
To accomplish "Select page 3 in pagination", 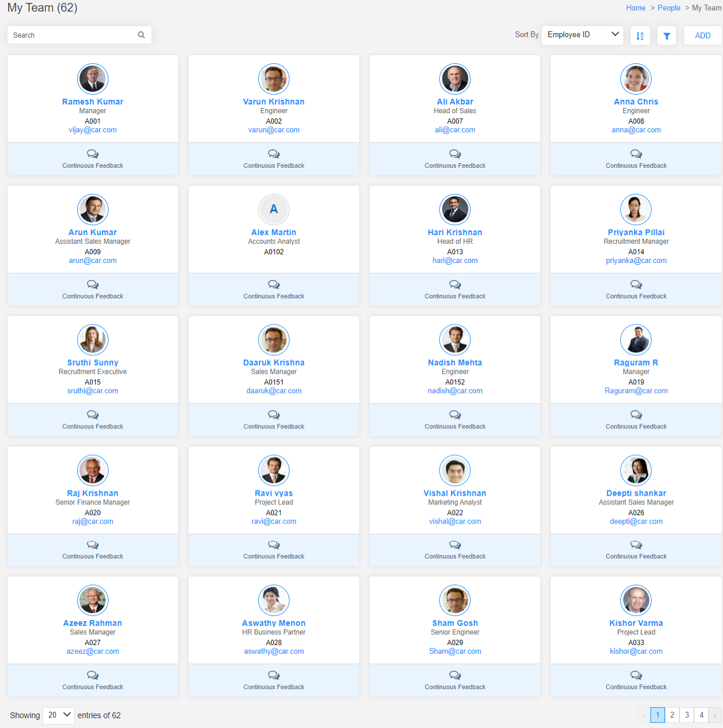I will click(x=686, y=715).
